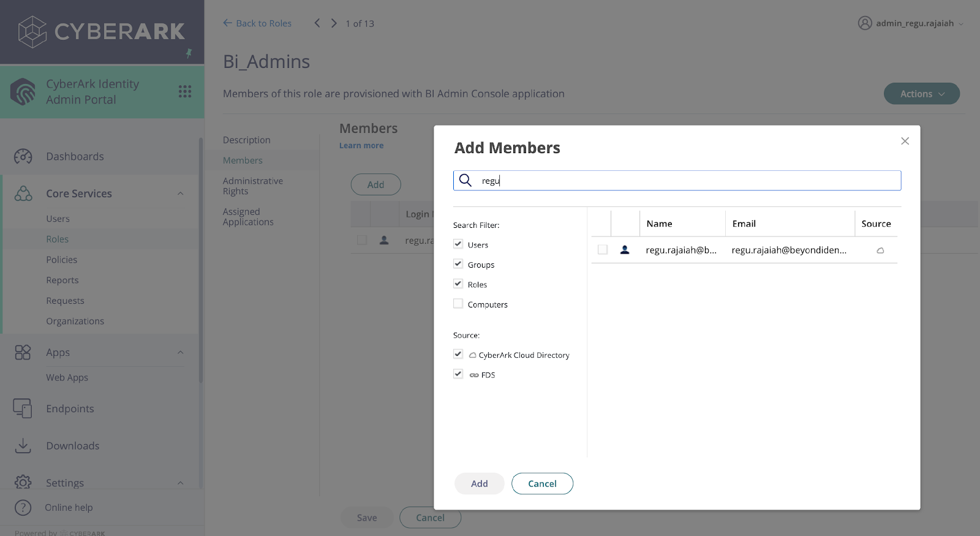Click the Save button on the role page
This screenshot has width=980, height=536.
[x=367, y=518]
